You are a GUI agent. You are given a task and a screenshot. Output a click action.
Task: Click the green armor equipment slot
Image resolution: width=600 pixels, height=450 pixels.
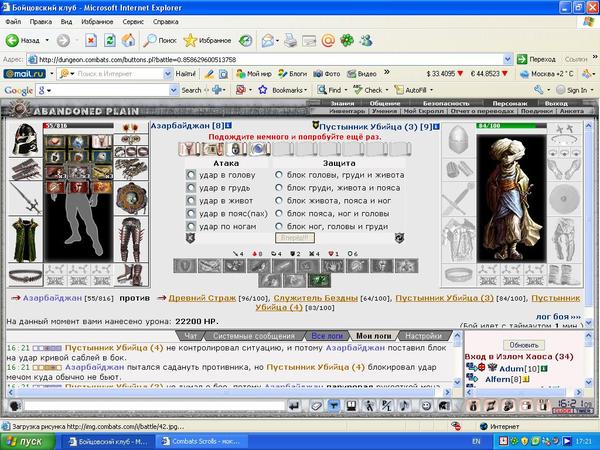click(25, 240)
